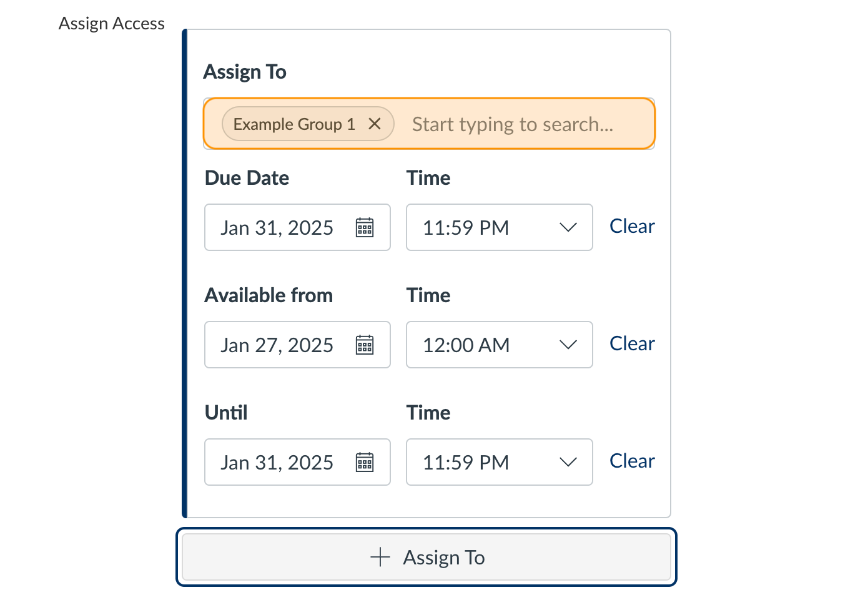
Task: Open the Until date calendar picker
Action: 366,462
